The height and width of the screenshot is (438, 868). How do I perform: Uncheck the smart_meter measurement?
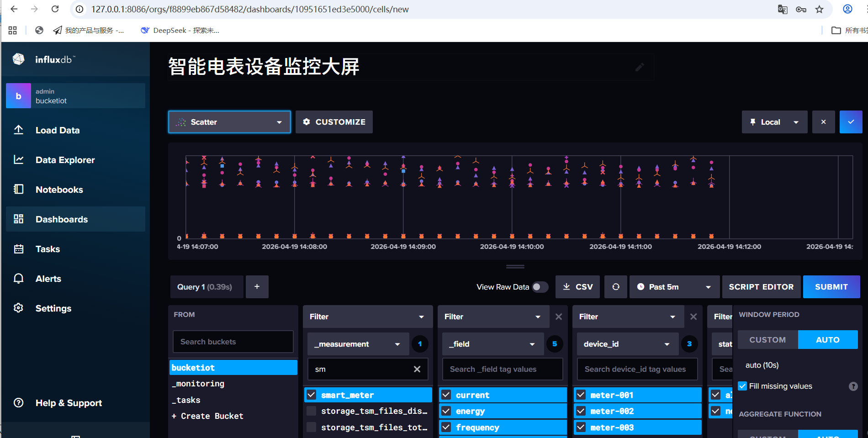(368, 395)
